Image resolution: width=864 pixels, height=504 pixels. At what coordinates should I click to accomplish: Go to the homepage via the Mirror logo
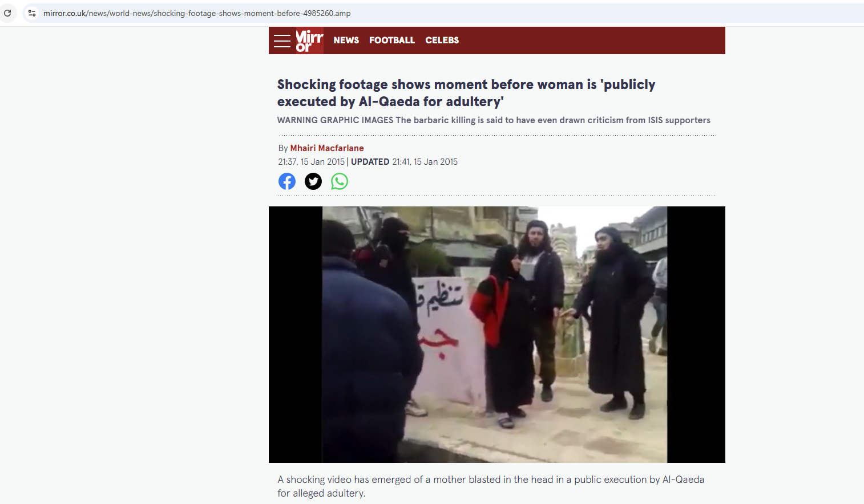pyautogui.click(x=309, y=40)
